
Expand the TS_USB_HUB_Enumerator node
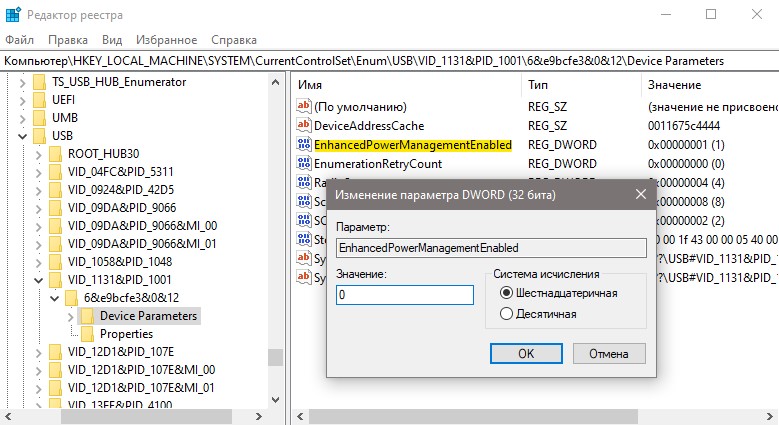pos(22,83)
